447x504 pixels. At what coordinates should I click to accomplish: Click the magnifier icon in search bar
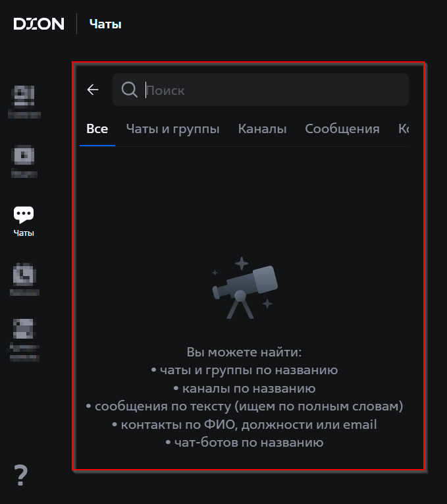[x=130, y=90]
